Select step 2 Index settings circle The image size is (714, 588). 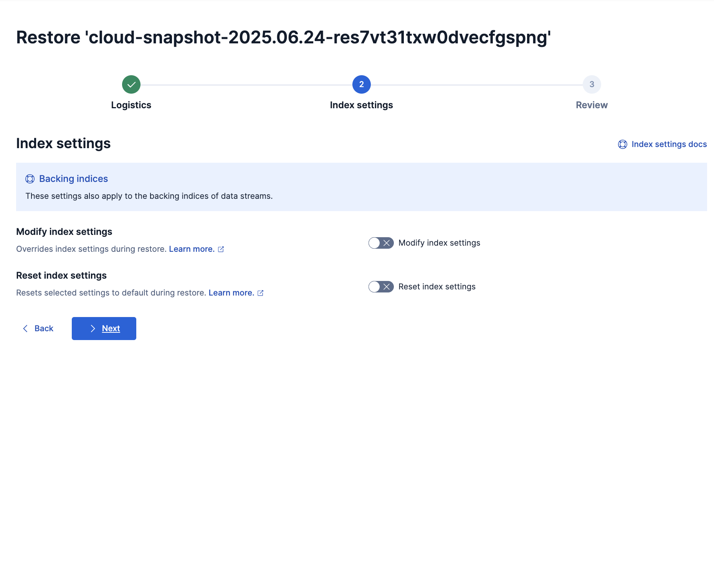pyautogui.click(x=362, y=84)
